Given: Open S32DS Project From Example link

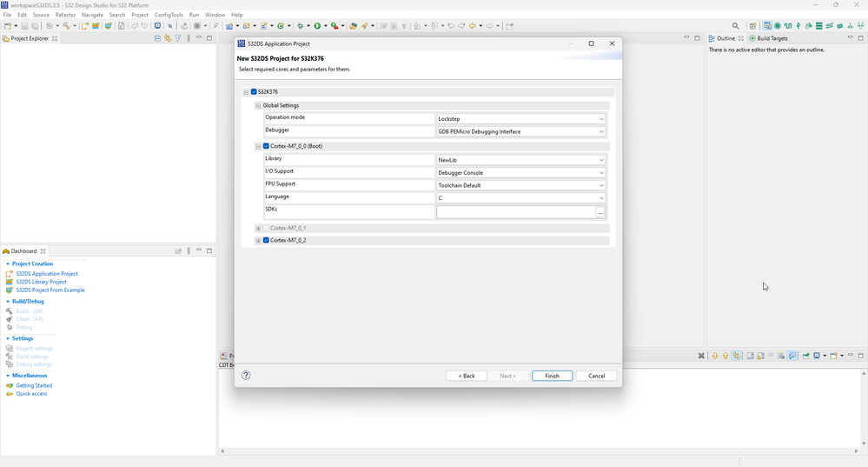Looking at the screenshot, I should 50,290.
